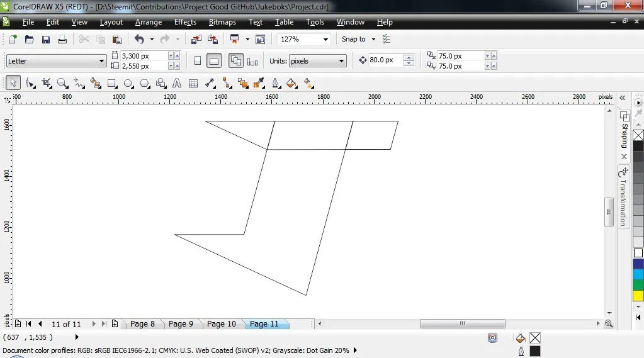Toggle Current Page layout button
Screen dimensions: 644x358
(x=252, y=61)
